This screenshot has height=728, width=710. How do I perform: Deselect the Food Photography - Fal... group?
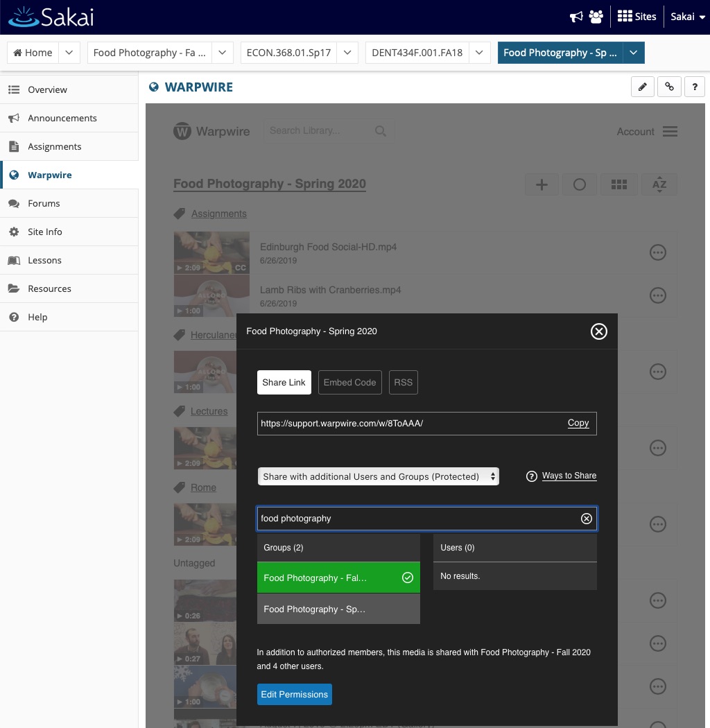[338, 578]
